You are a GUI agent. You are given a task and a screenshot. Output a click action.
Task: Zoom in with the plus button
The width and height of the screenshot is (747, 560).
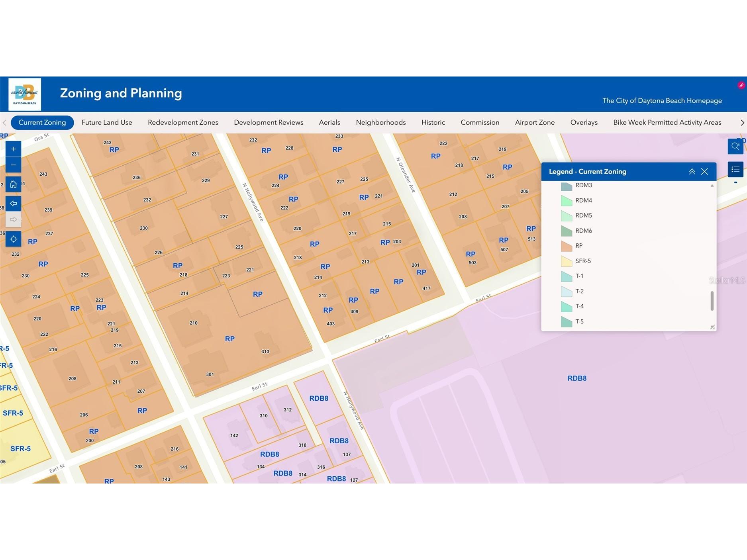click(13, 149)
